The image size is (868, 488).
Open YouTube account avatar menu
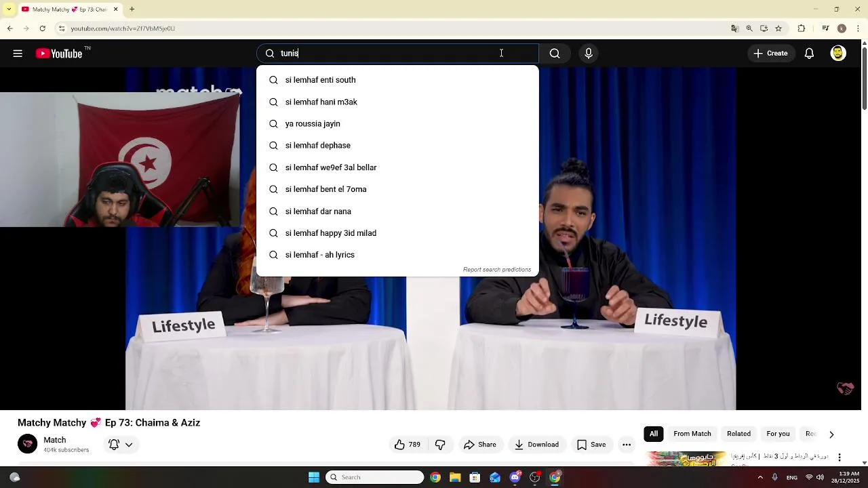click(x=838, y=54)
